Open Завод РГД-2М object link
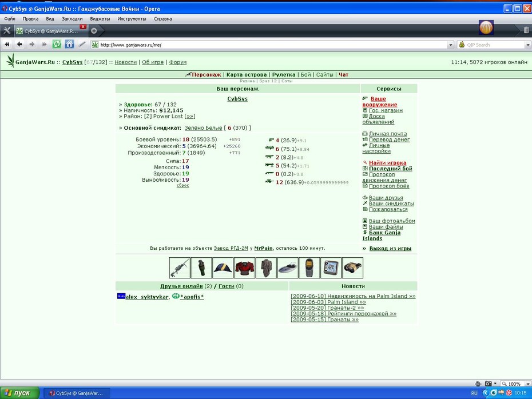Image resolution: width=532 pixels, height=399 pixels. (231, 248)
